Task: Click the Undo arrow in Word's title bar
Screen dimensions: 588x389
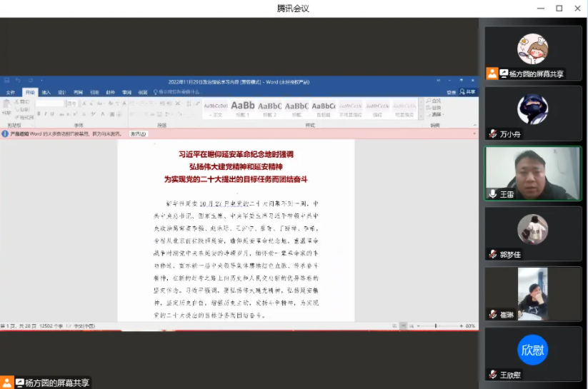Action: 18,81
